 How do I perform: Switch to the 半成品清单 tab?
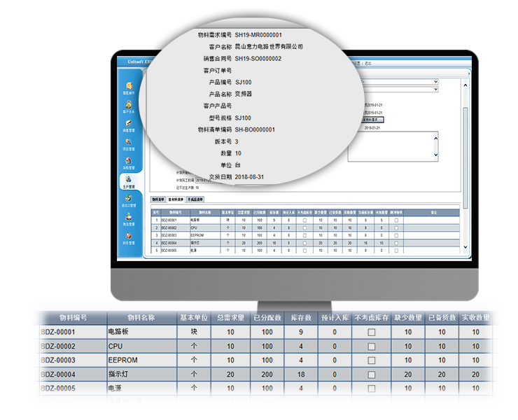(x=195, y=199)
